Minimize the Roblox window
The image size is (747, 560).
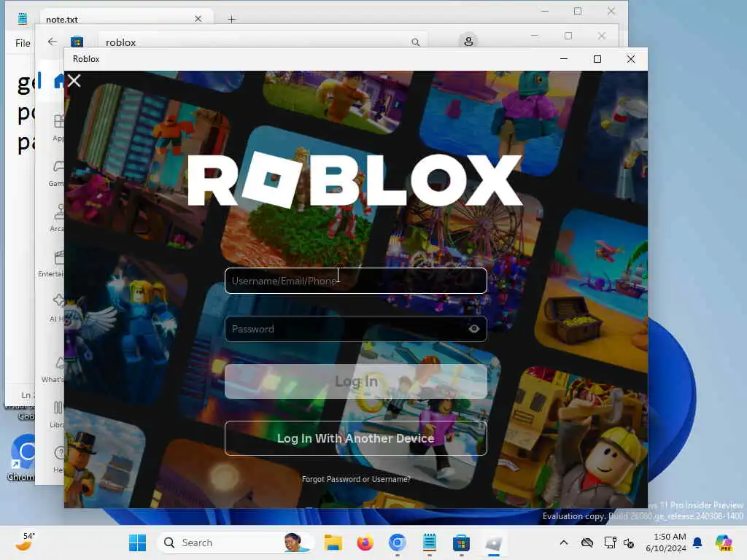(564, 59)
